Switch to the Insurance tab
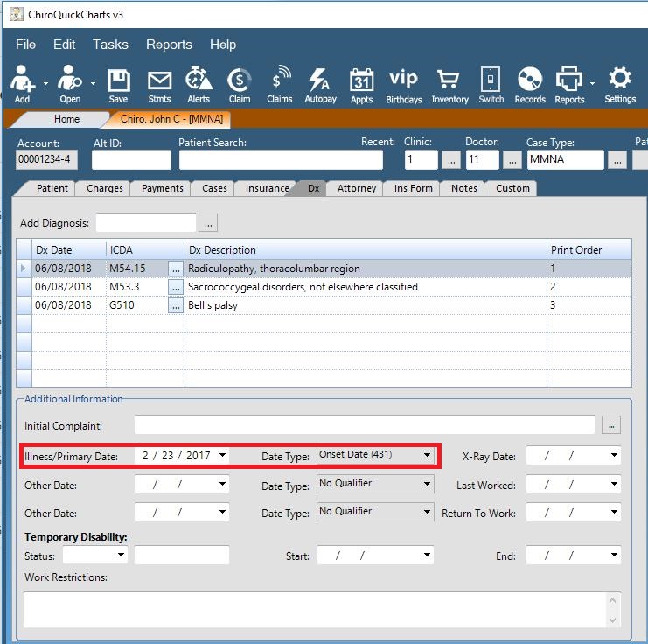 click(267, 188)
